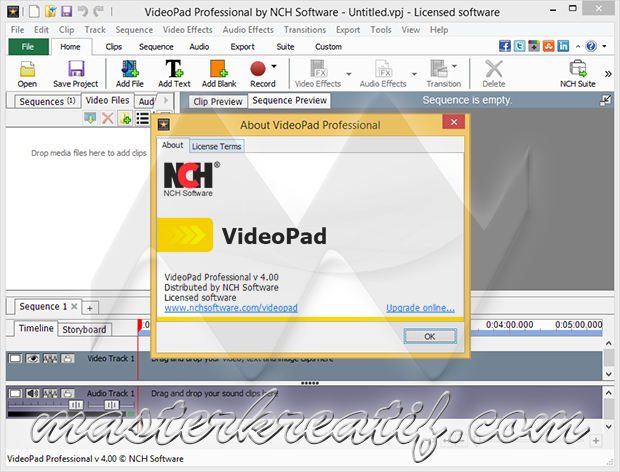
Task: Toggle Audio Track 1 lock icon
Action: (x=67, y=393)
